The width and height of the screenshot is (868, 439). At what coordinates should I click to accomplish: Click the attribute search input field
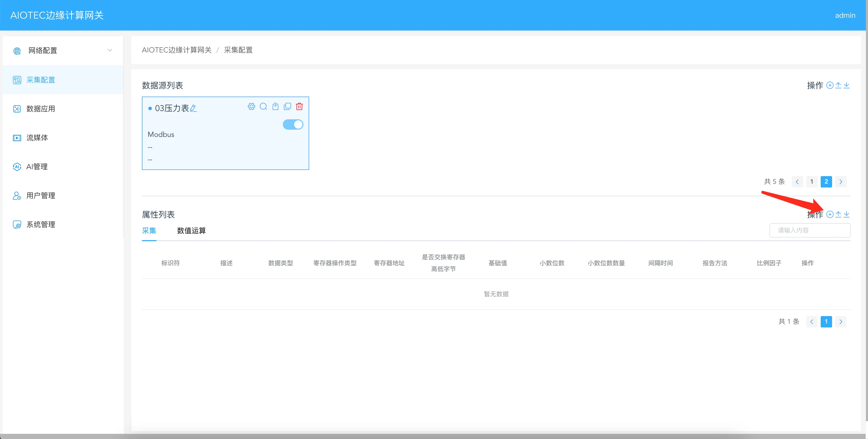[810, 230]
